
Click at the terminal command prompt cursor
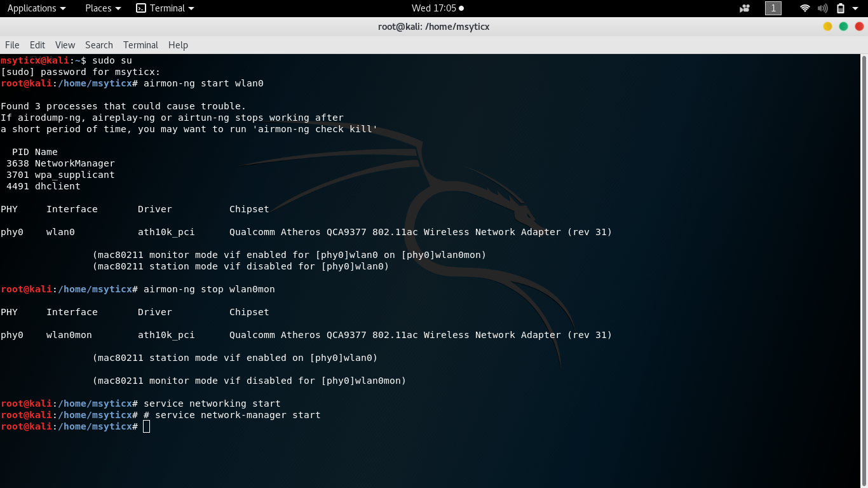tap(146, 426)
